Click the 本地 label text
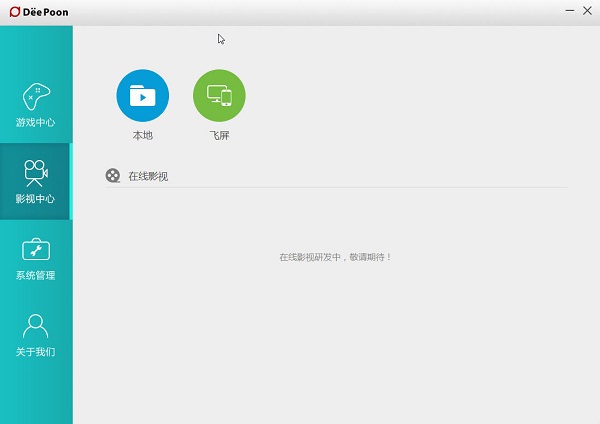This screenshot has height=424, width=600. 143,135
